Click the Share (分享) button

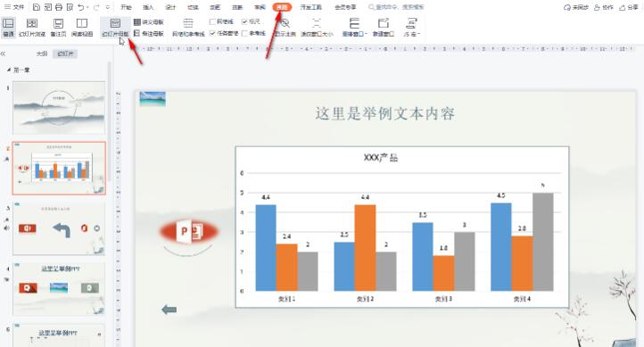click(x=629, y=7)
